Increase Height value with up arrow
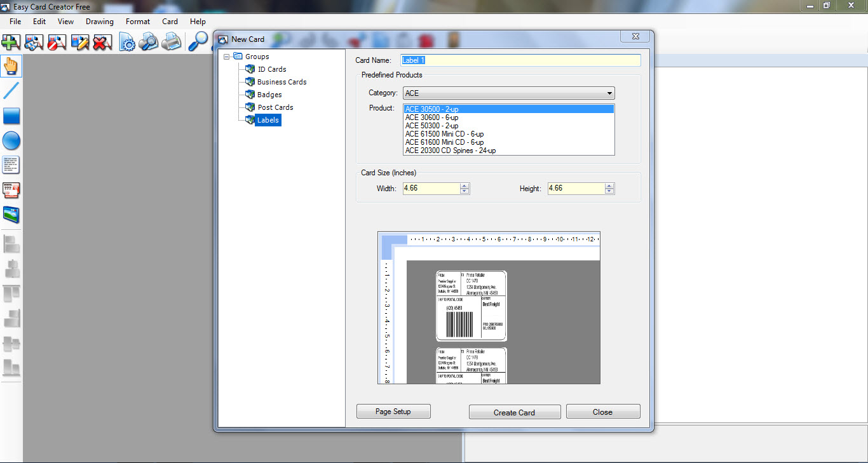868x463 pixels. coord(609,185)
